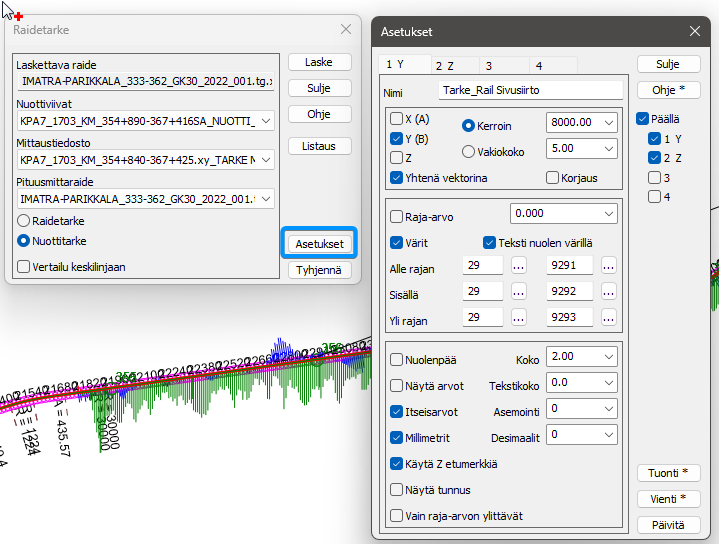This screenshot has width=719, height=544.
Task: Click the Laske button
Action: point(318,62)
